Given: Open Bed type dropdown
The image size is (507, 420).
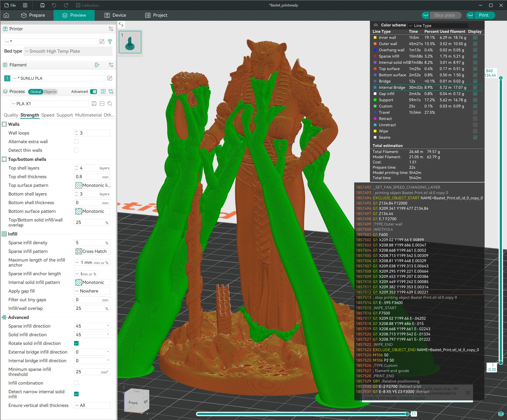Looking at the screenshot, I should (68, 51).
